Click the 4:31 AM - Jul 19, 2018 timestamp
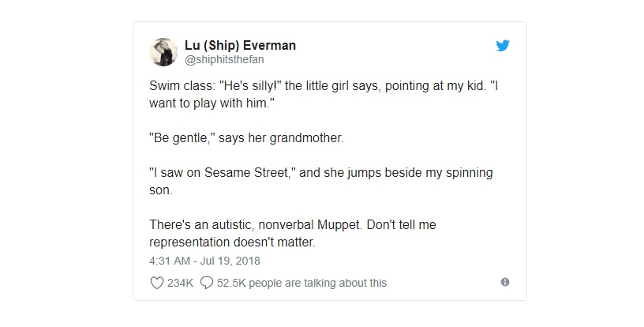This screenshot has height=327, width=644. (x=204, y=260)
